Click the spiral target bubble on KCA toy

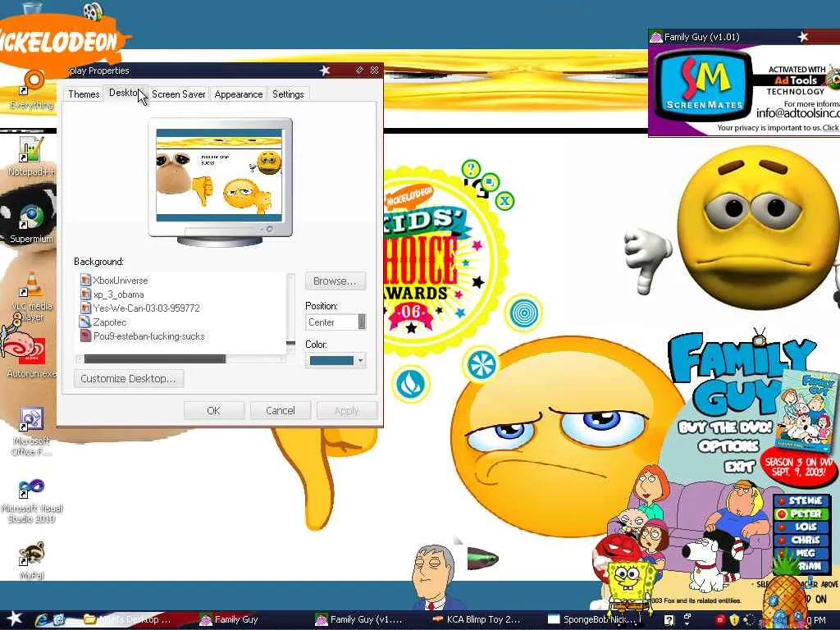coord(523,313)
